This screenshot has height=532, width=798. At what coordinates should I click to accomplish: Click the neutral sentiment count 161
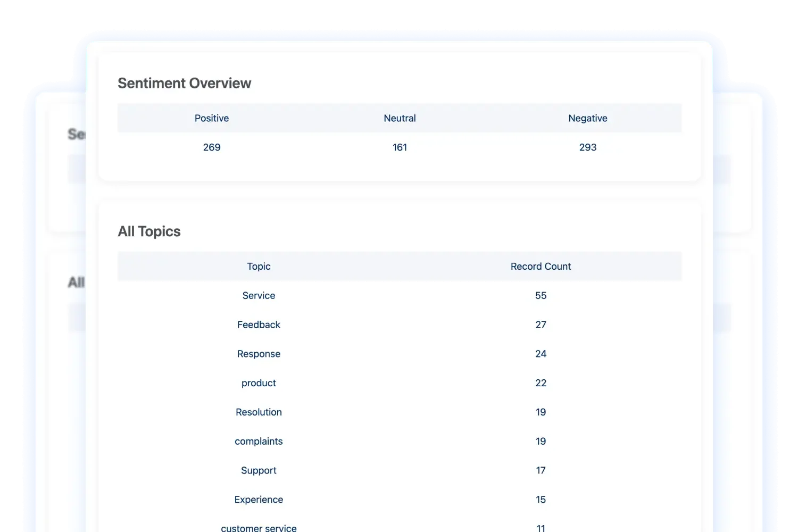[400, 147]
